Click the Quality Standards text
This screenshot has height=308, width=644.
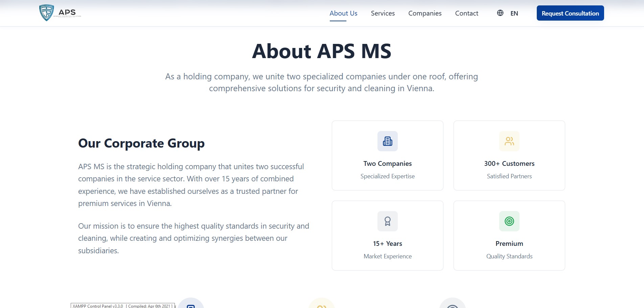509,256
